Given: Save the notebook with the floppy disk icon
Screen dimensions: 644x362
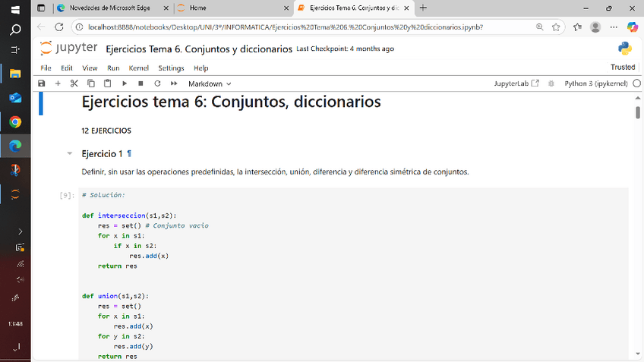Looking at the screenshot, I should [x=42, y=83].
